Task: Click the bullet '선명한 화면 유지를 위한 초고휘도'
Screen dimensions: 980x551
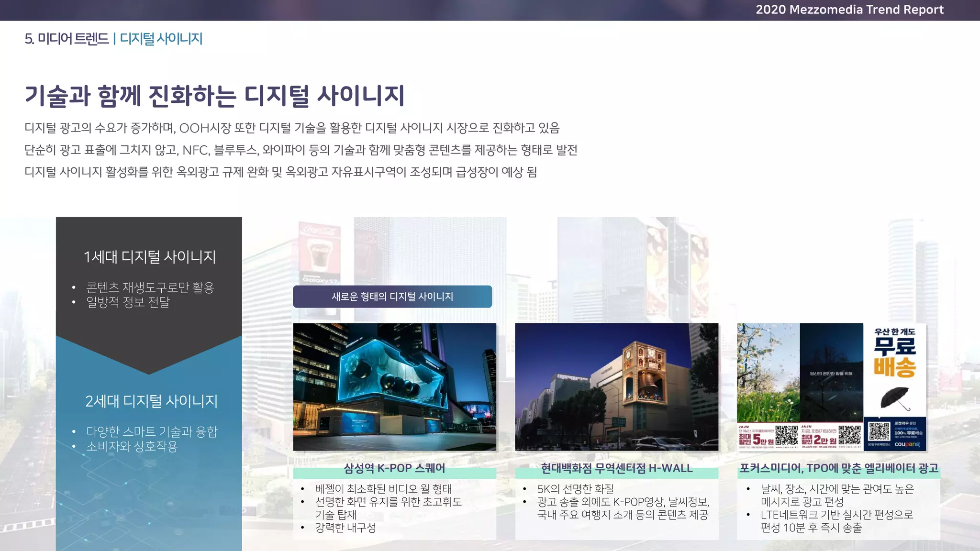Action: click(388, 508)
